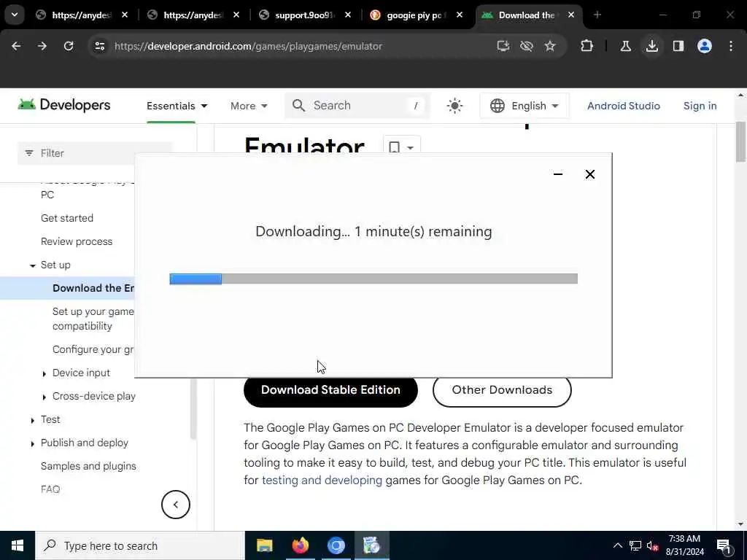Click the Sign in link
The width and height of the screenshot is (747, 560).
(700, 106)
